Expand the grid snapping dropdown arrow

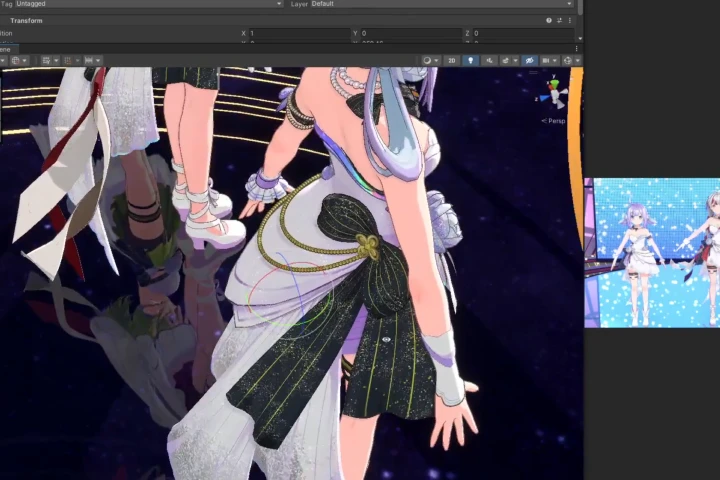coord(77,61)
